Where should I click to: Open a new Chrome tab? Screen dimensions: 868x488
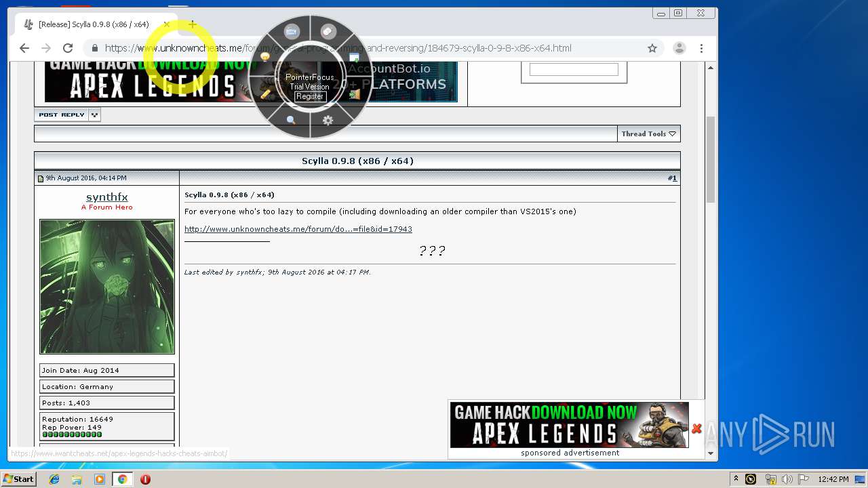click(193, 24)
